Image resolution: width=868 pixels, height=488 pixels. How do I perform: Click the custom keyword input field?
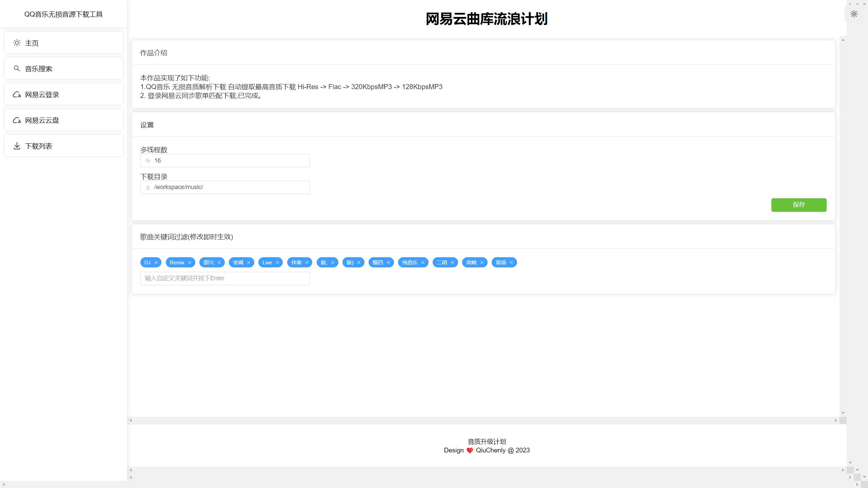[225, 278]
